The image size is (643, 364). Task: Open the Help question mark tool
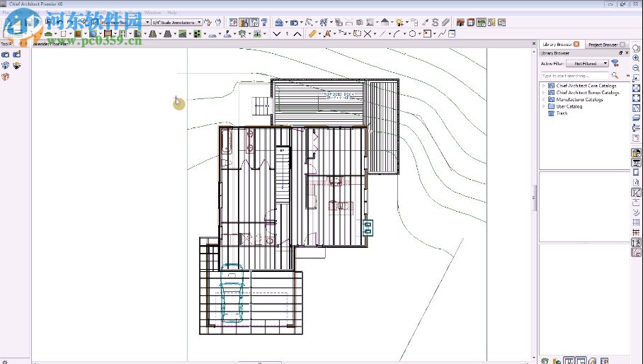[265, 22]
